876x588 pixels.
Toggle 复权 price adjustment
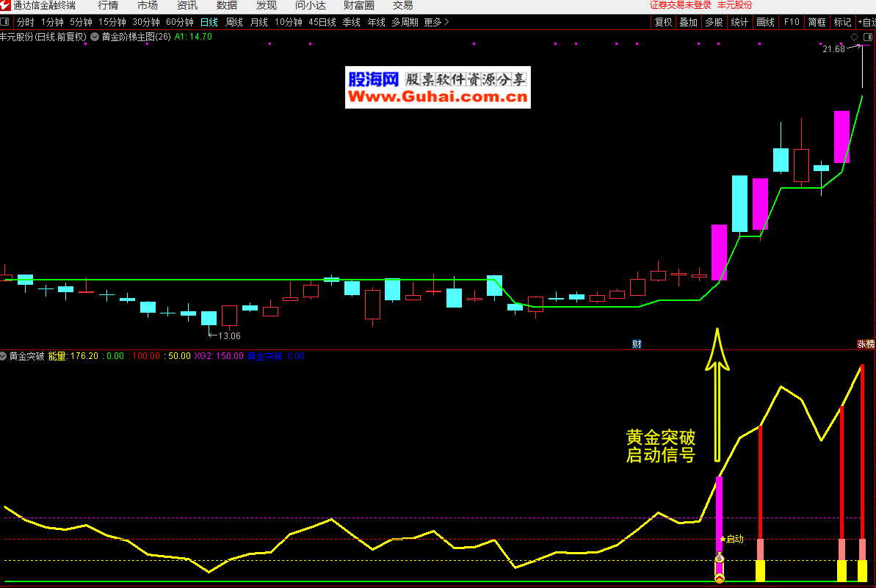point(663,22)
